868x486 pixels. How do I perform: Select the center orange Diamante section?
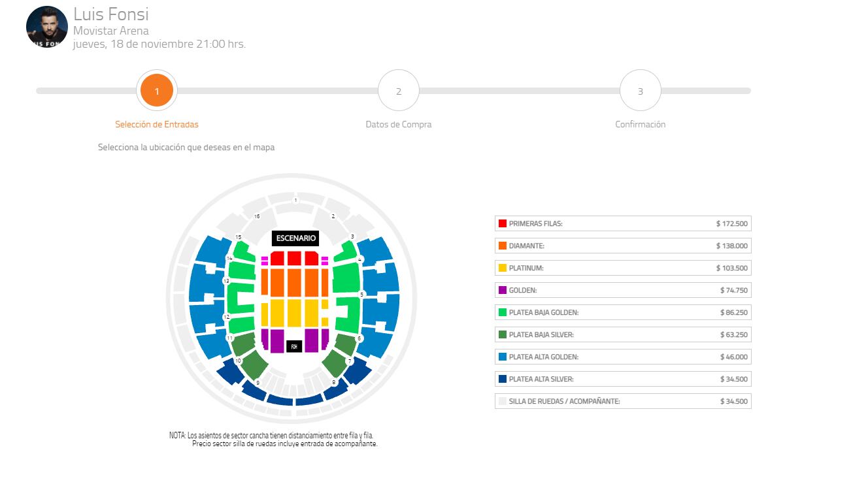[x=294, y=283]
